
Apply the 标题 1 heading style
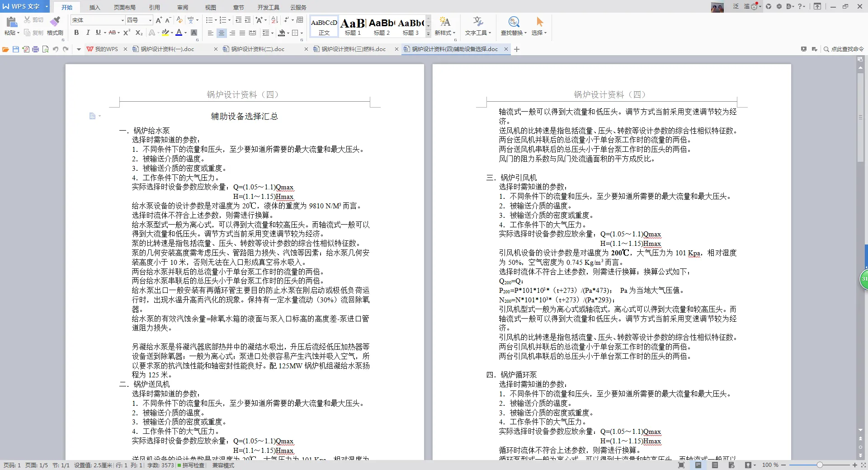(353, 27)
